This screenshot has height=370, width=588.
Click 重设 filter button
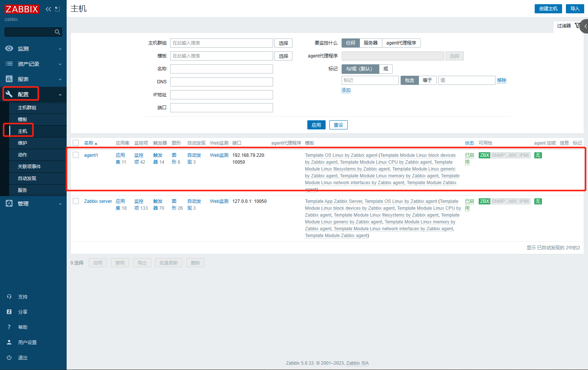pyautogui.click(x=338, y=125)
